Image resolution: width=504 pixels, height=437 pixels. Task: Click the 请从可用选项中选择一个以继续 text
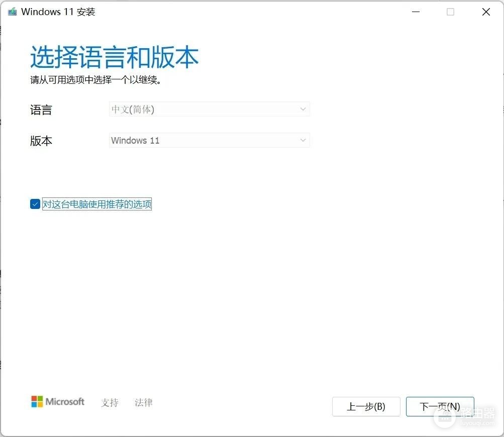tap(95, 80)
